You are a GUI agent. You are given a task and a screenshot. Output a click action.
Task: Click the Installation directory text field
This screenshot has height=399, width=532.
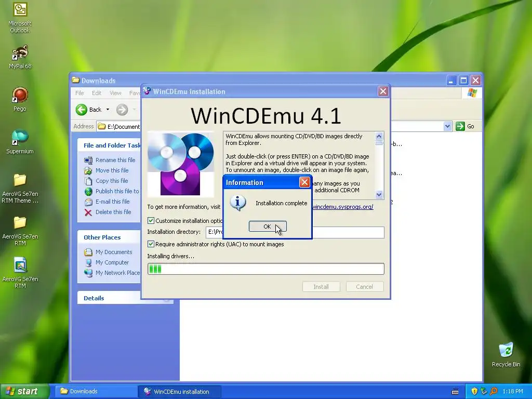tap(295, 232)
